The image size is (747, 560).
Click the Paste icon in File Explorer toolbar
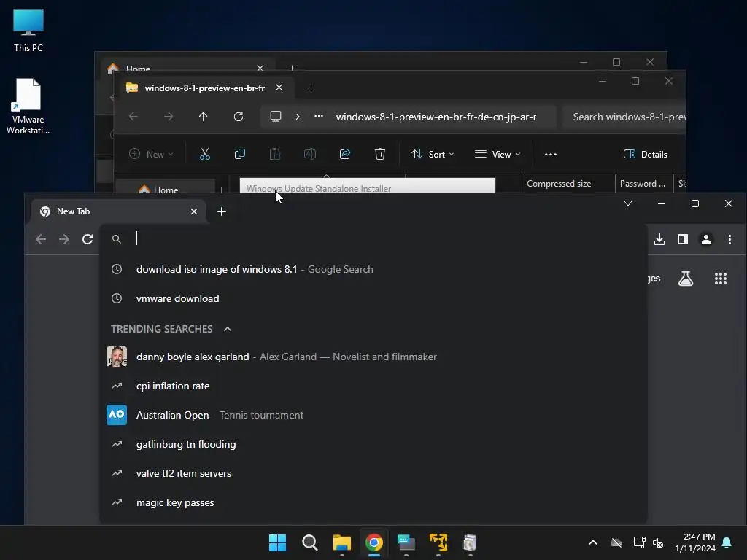[x=275, y=155]
